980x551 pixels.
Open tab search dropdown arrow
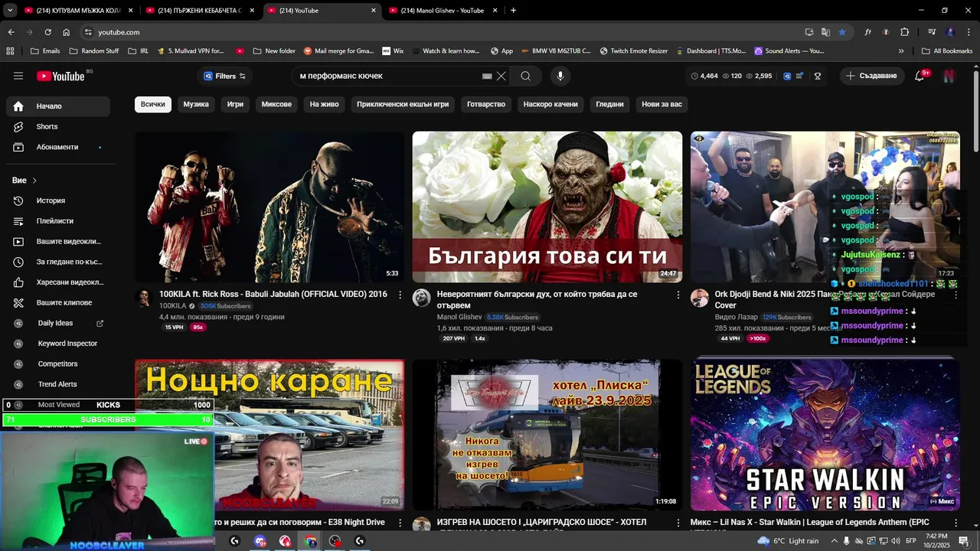point(11,11)
